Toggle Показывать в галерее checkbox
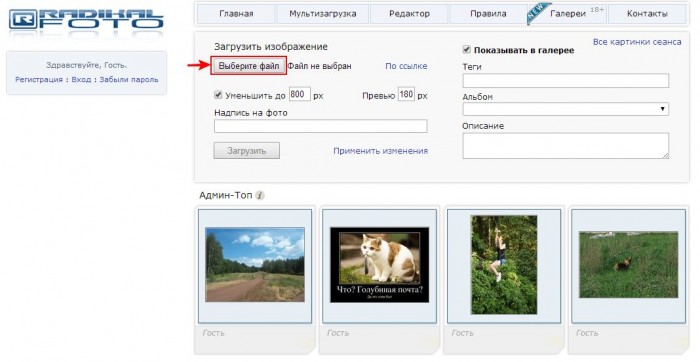The width and height of the screenshot is (700, 362). pos(467,50)
